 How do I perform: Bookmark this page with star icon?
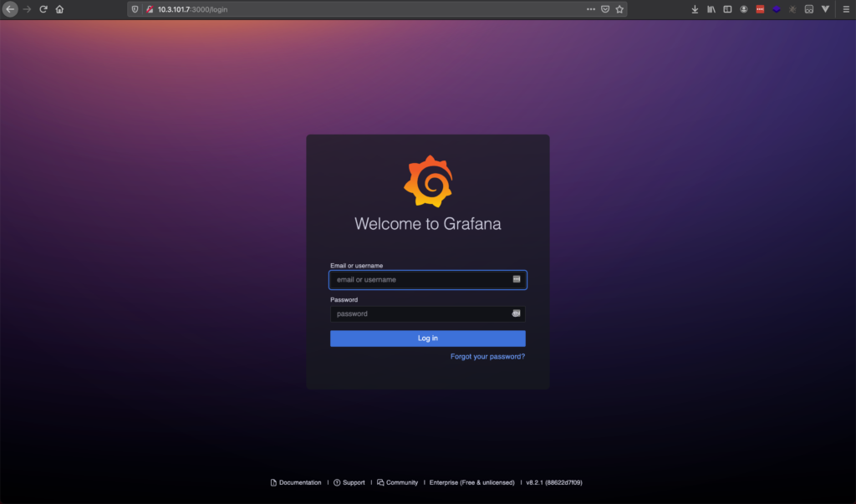[619, 9]
